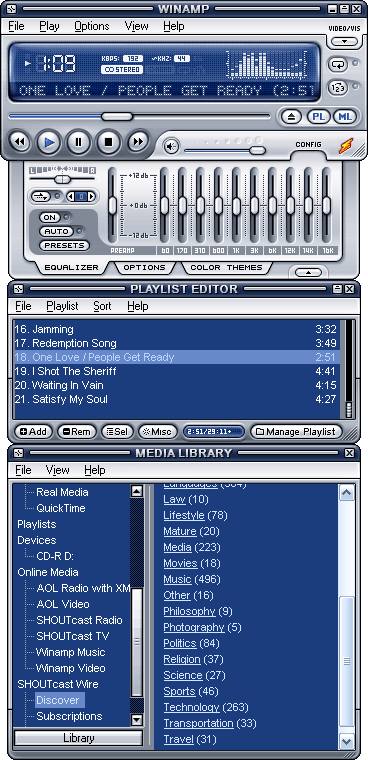Select track 19 I Shot The Sheriff
Image resolution: width=368 pixels, height=760 pixels.
tap(177, 371)
